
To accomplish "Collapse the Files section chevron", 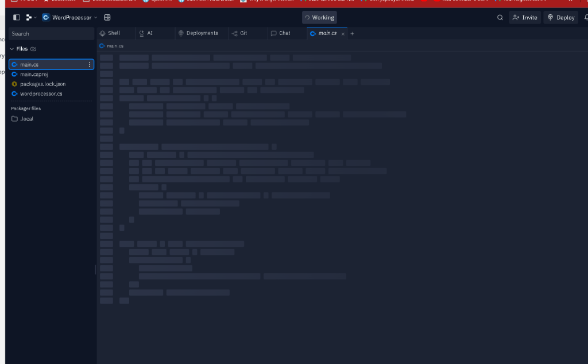I will [12, 49].
